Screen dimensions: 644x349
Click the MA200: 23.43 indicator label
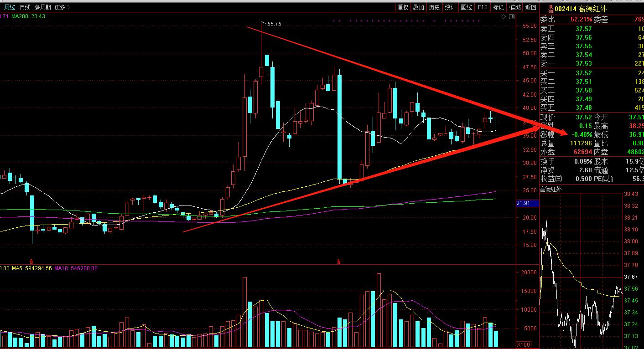[29, 16]
